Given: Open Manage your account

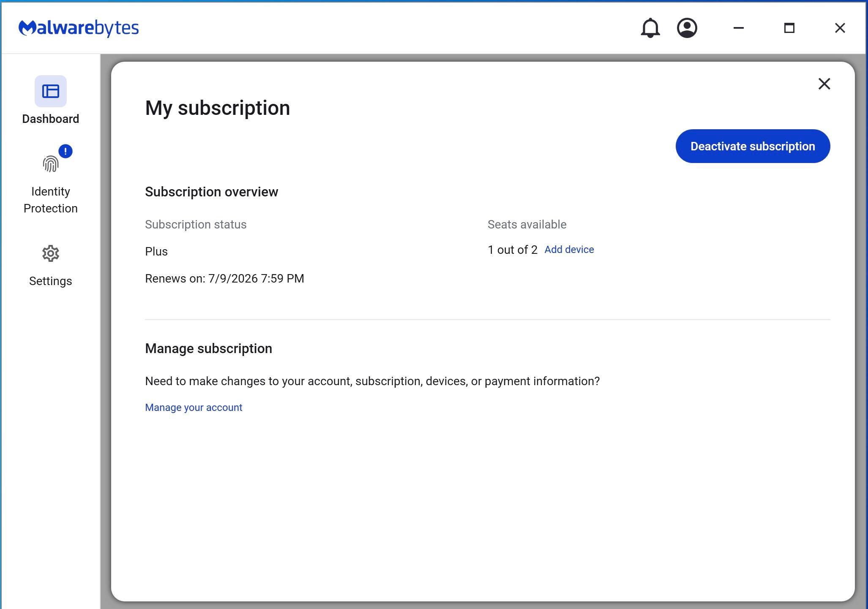Looking at the screenshot, I should tap(194, 407).
